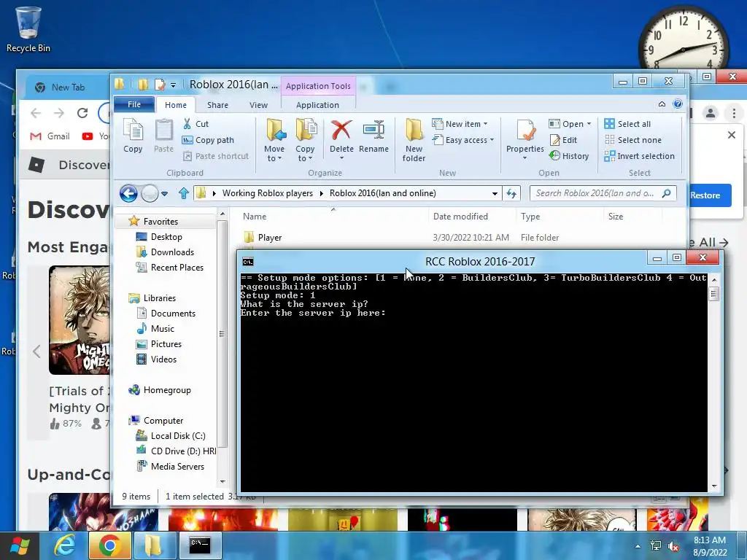Select Cut in the ribbon

click(x=196, y=124)
